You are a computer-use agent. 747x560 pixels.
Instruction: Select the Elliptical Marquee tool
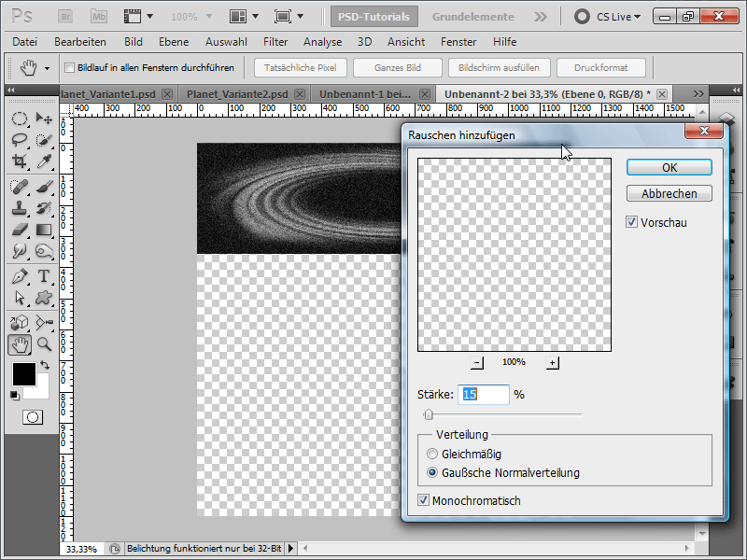[x=19, y=119]
